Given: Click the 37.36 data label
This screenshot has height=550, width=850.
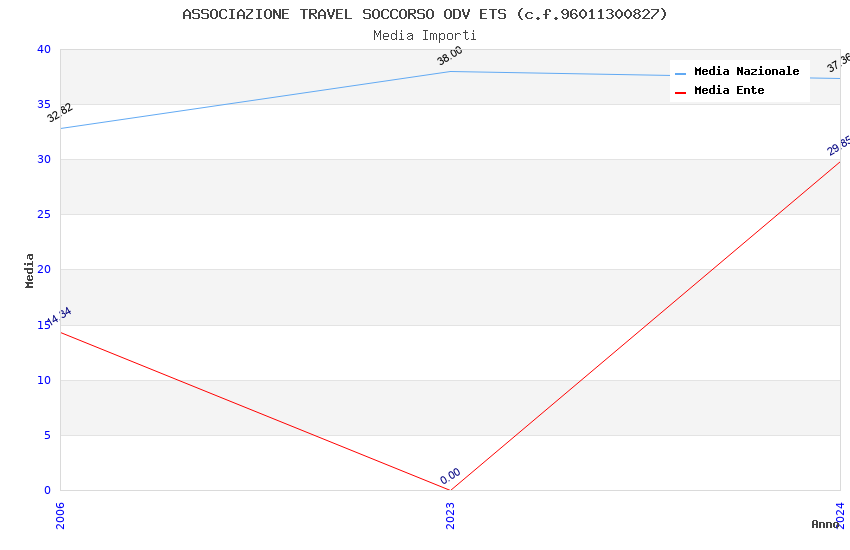Looking at the screenshot, I should pyautogui.click(x=839, y=62).
